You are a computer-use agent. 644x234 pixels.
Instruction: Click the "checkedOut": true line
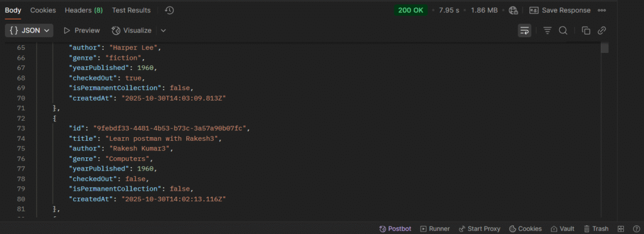107,78
